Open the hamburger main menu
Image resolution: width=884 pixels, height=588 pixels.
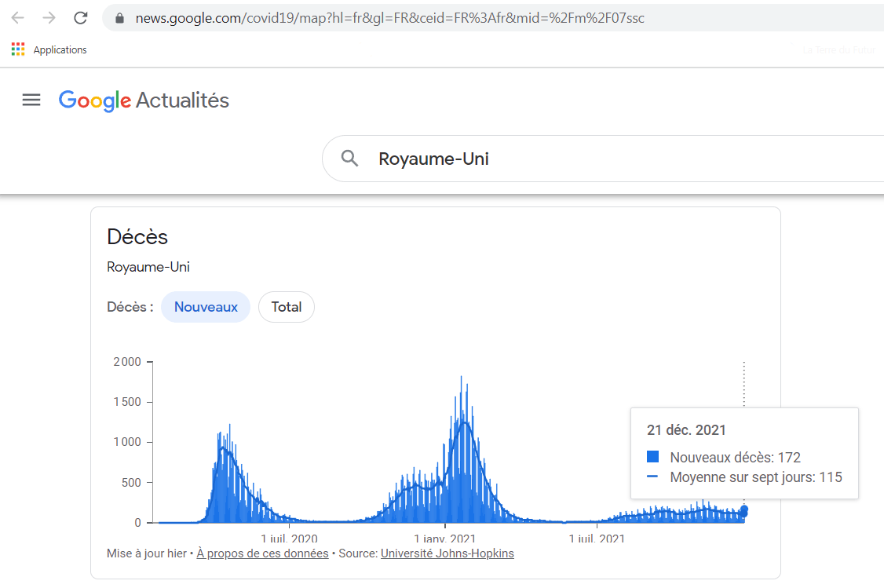[31, 100]
